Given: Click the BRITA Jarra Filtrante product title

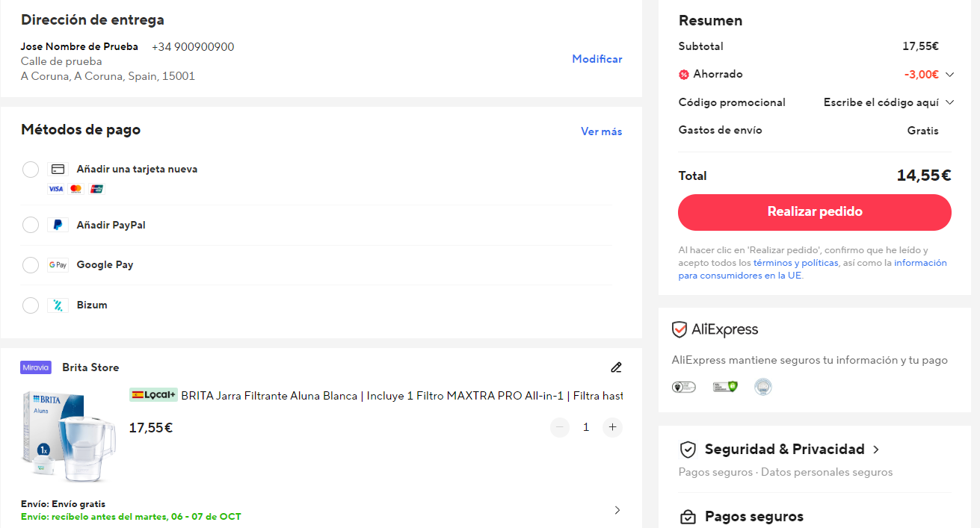Looking at the screenshot, I should click(402, 395).
